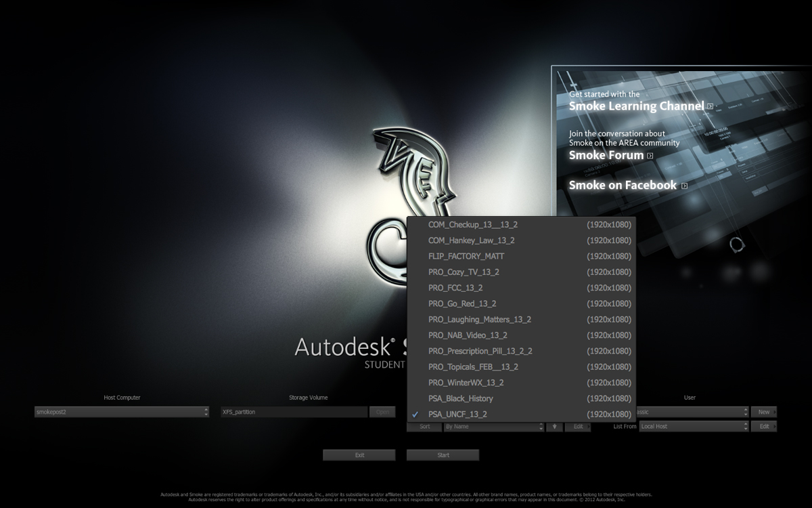Open the List From Local Host dropdown
The height and width of the screenshot is (508, 812).
click(694, 427)
